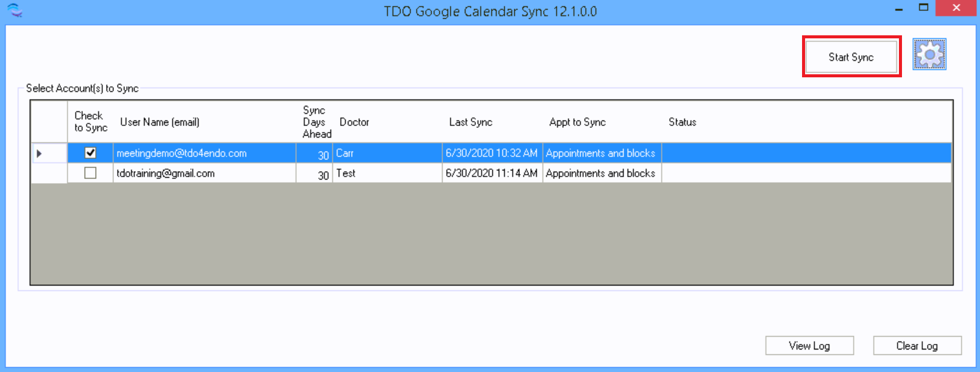The height and width of the screenshot is (372, 980).
Task: Maximize the TDO Google Calendar Sync window
Action: point(923,8)
